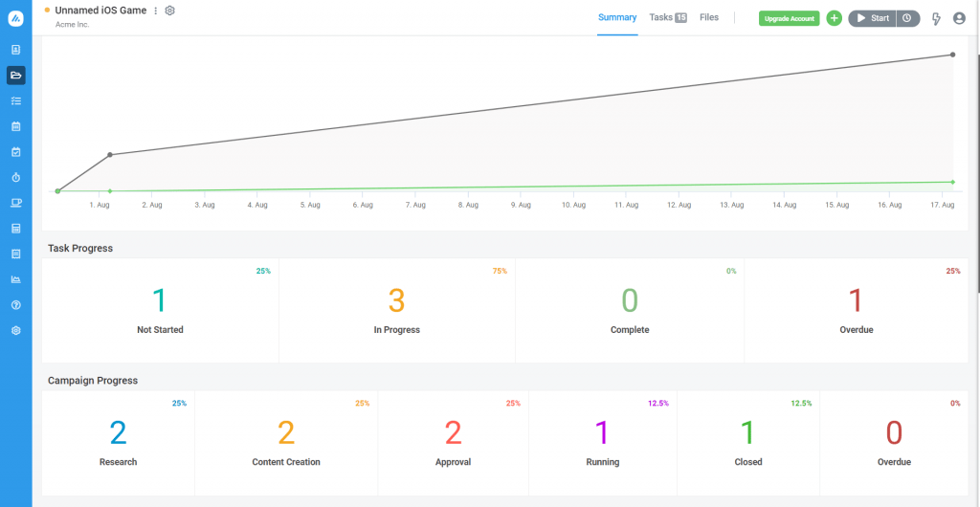Screen dimensions: 980x507
Task: Open the task list icon in sidebar
Action: [15, 100]
